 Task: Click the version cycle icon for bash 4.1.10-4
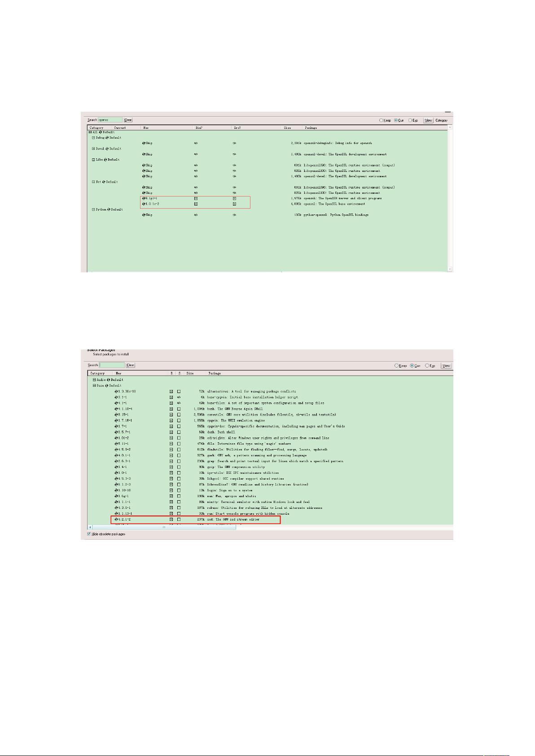pyautogui.click(x=116, y=409)
